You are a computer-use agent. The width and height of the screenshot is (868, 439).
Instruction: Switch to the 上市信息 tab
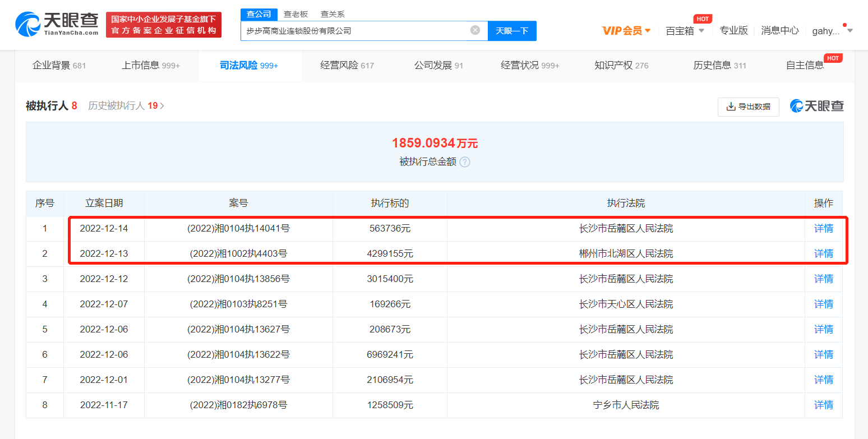151,66
